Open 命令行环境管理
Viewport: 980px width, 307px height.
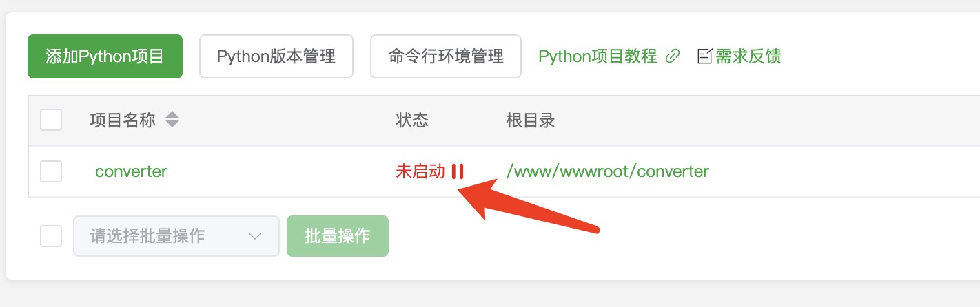click(446, 56)
